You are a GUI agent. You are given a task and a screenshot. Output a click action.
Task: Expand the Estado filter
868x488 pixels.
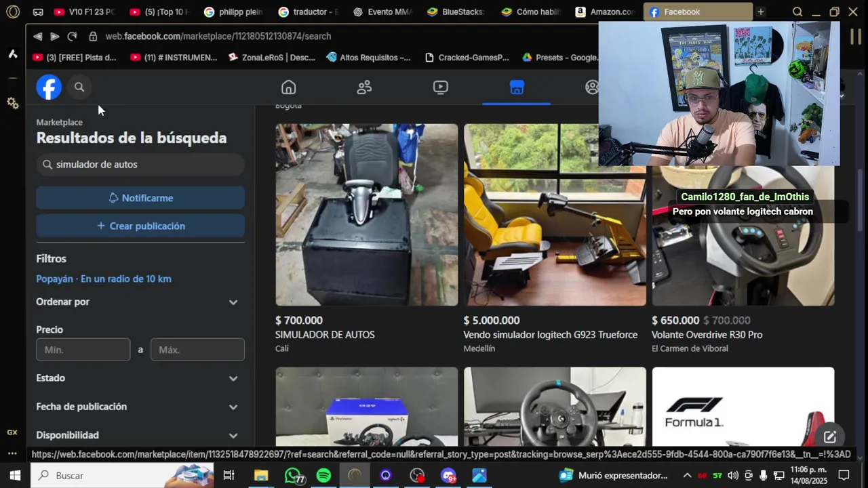140,378
